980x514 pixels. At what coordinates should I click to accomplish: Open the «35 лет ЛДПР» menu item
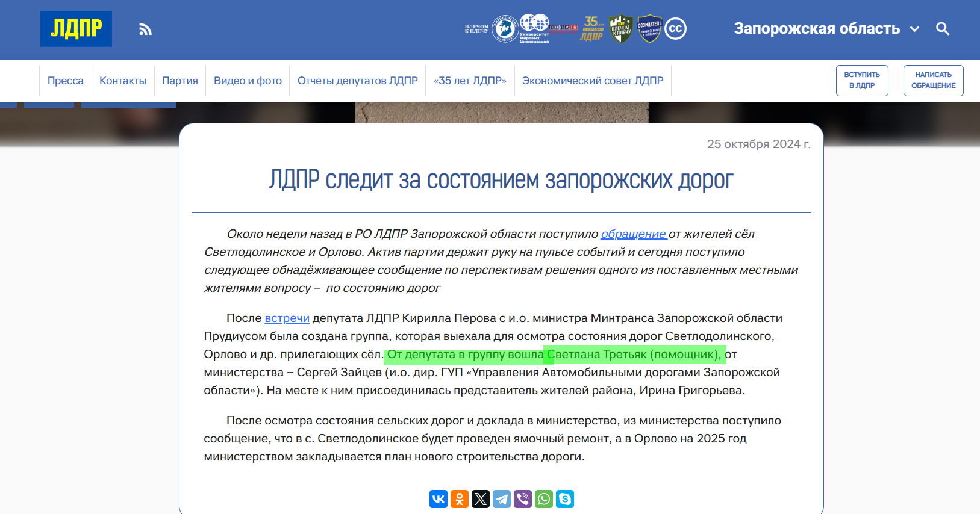pyautogui.click(x=470, y=81)
